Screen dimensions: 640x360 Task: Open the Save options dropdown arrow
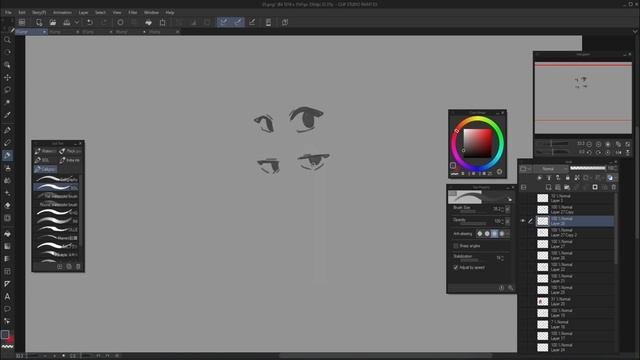(x=76, y=22)
